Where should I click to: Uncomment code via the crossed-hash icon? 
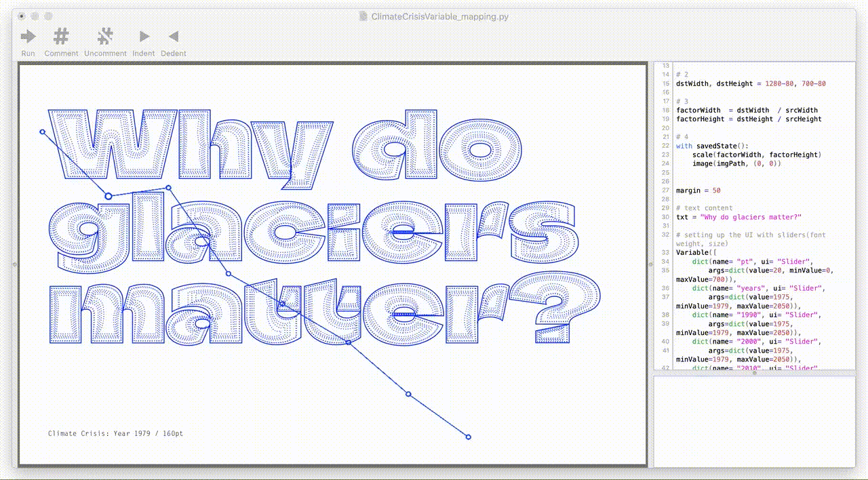pos(106,37)
